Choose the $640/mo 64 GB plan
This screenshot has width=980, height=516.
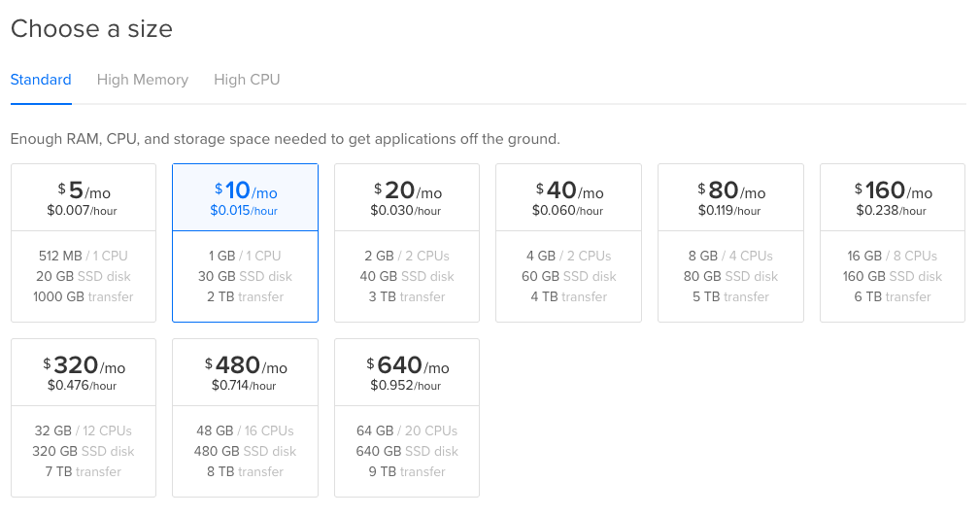tap(407, 418)
